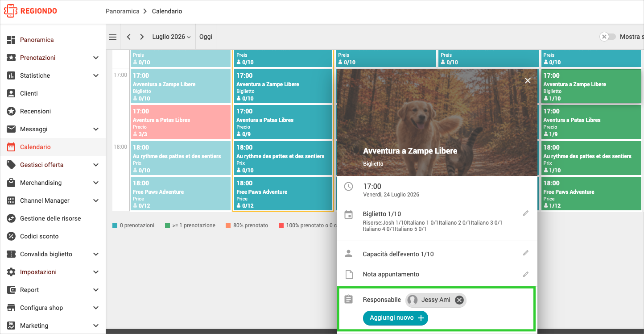Viewport: 644px width, 334px height.
Task: Go to previous month arrow
Action: [128, 37]
